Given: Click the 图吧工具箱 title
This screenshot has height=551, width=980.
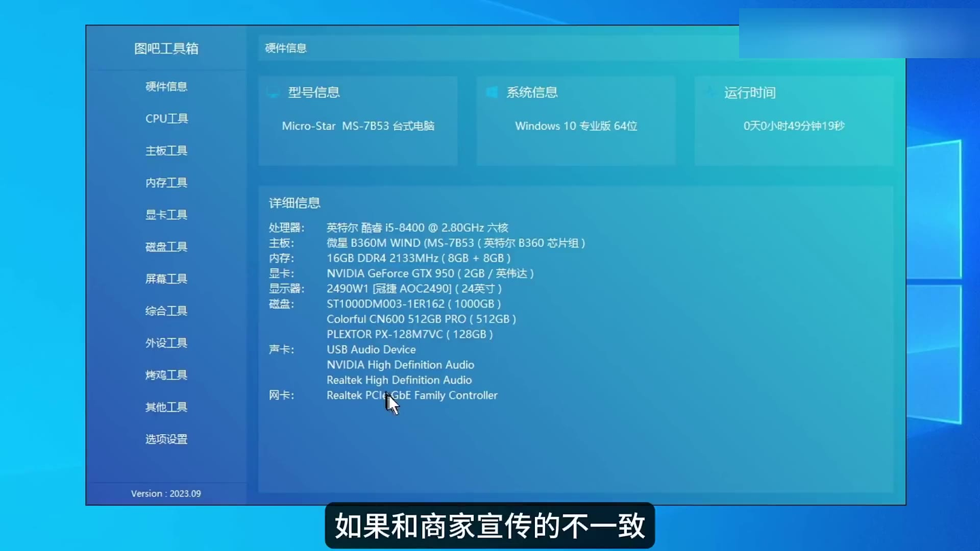Looking at the screenshot, I should tap(166, 48).
